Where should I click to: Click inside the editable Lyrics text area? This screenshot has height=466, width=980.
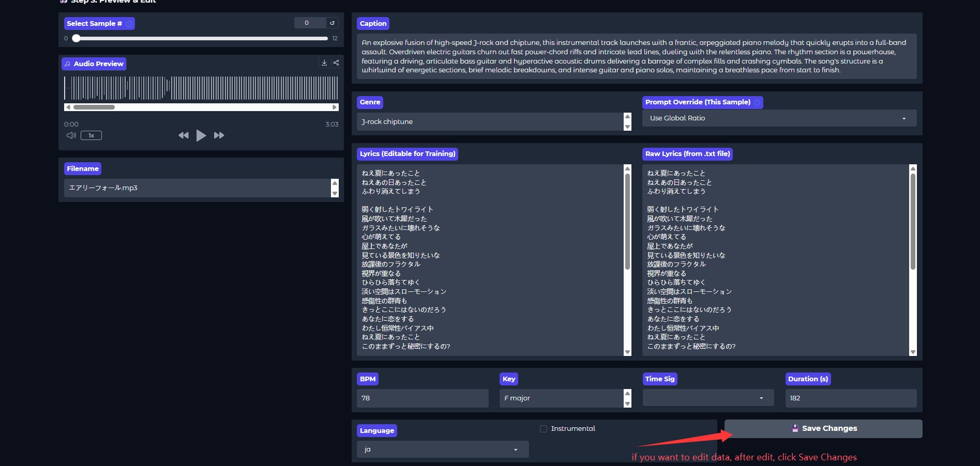490,260
